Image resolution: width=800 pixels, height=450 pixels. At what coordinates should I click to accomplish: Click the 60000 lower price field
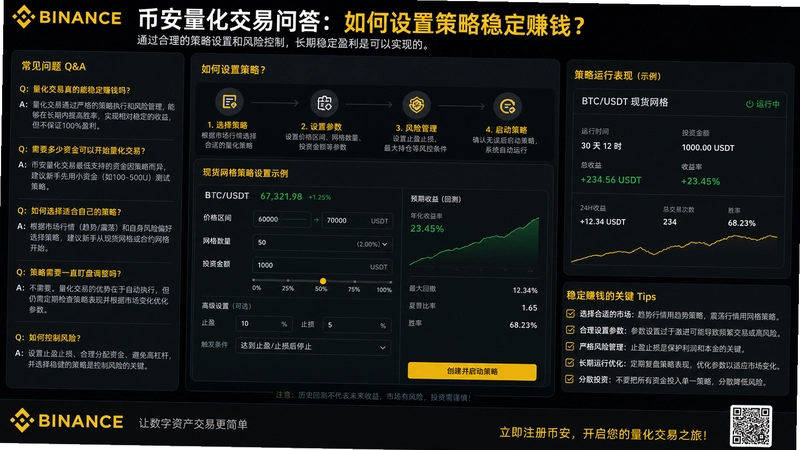(282, 219)
